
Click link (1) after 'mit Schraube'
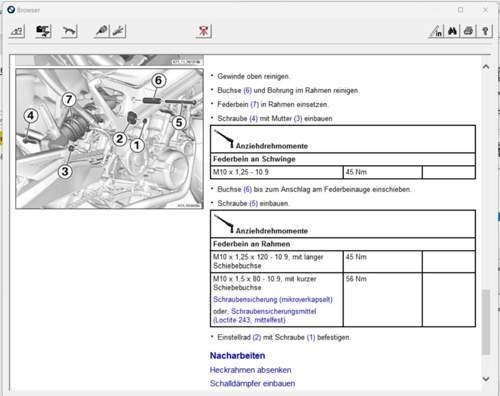(311, 337)
